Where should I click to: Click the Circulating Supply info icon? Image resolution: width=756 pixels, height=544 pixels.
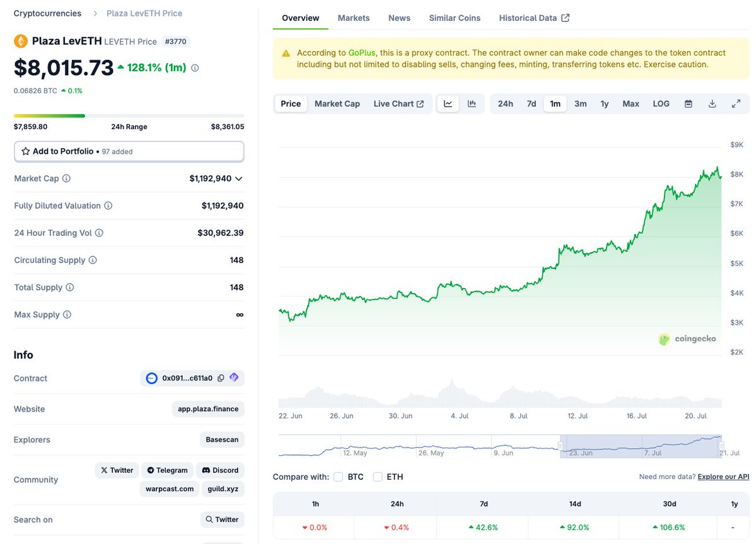pyautogui.click(x=93, y=260)
